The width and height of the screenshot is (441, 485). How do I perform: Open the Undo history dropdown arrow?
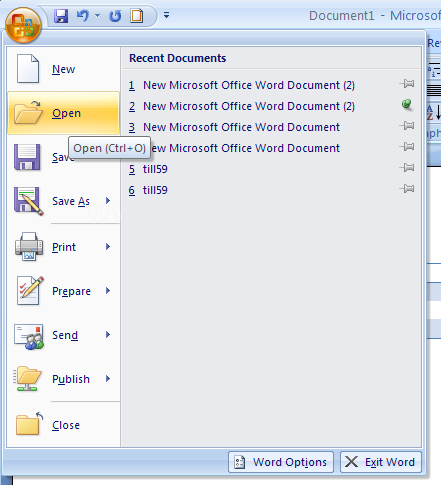point(97,15)
